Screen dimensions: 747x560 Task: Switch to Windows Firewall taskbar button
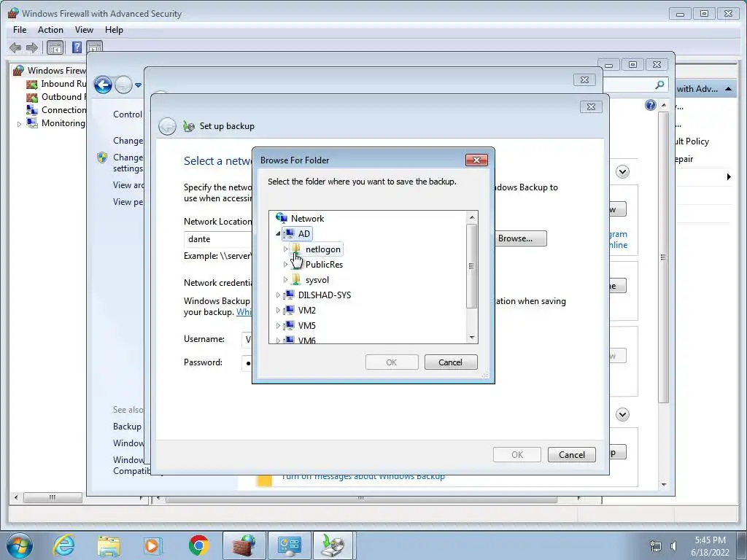(244, 545)
